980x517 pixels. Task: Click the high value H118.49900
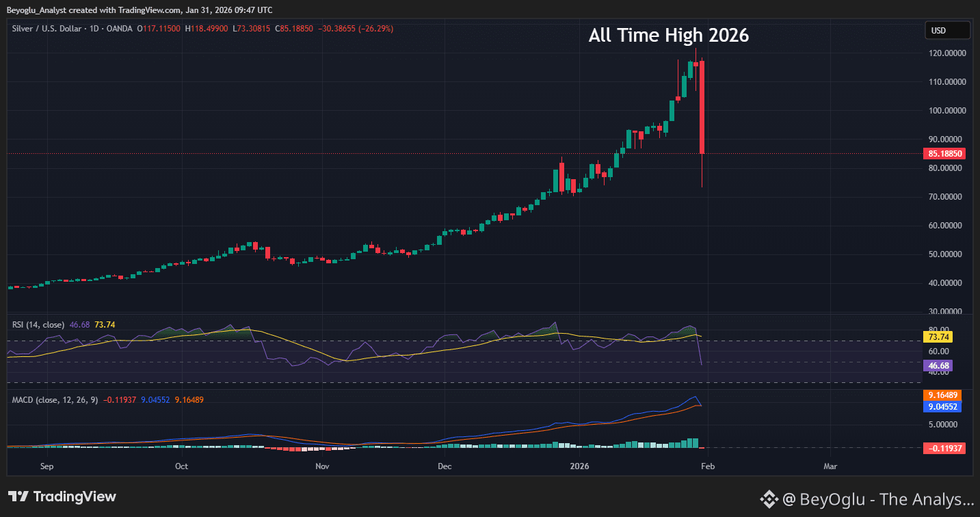(x=207, y=29)
